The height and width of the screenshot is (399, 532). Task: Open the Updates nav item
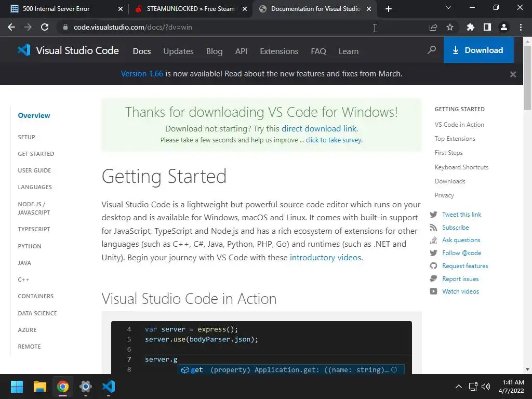click(x=178, y=51)
